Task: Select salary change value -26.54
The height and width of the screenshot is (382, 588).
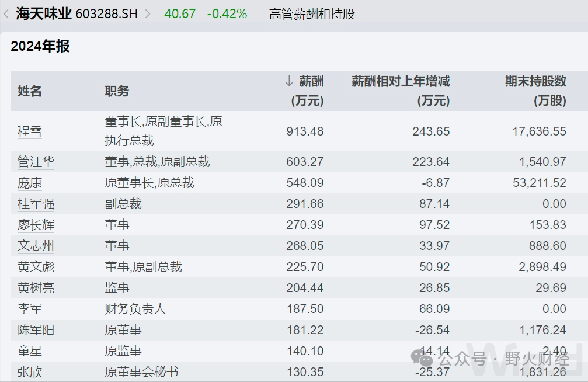Action: click(432, 330)
